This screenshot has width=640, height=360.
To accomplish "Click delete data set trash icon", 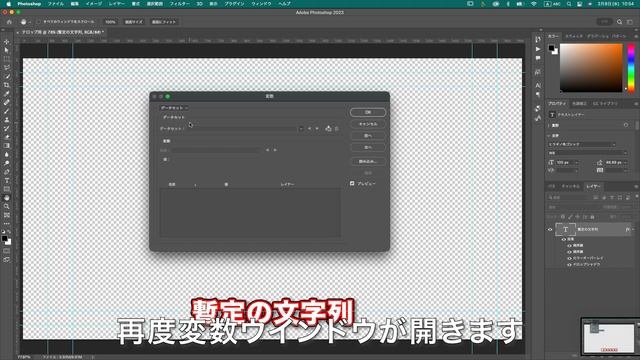I will click(337, 129).
